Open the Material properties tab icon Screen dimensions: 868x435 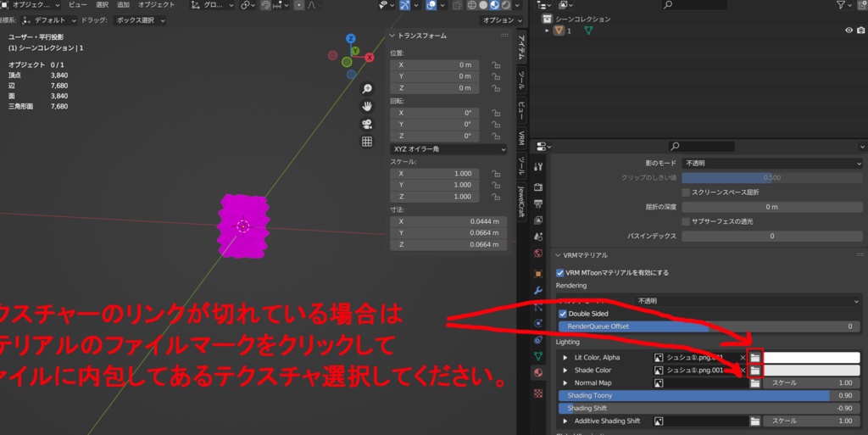coord(538,373)
